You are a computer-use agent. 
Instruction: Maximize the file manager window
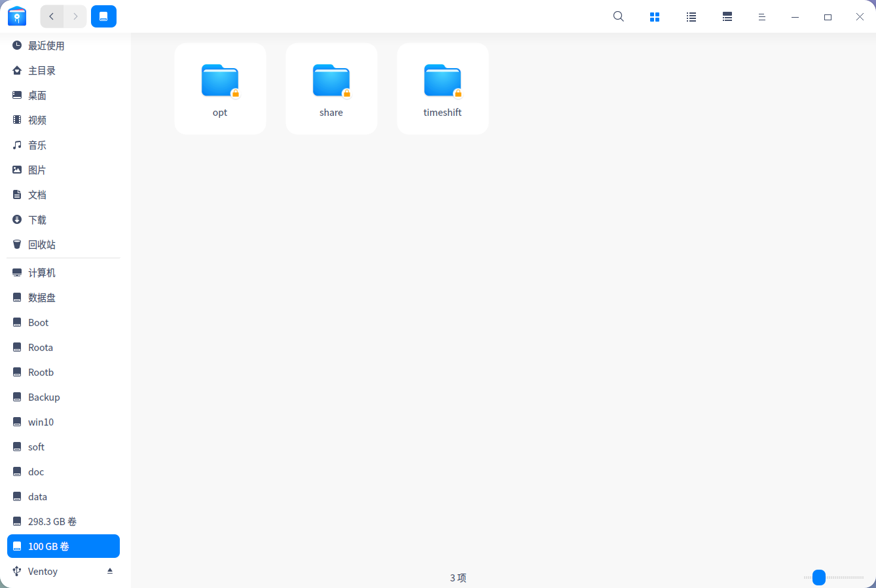click(x=828, y=17)
